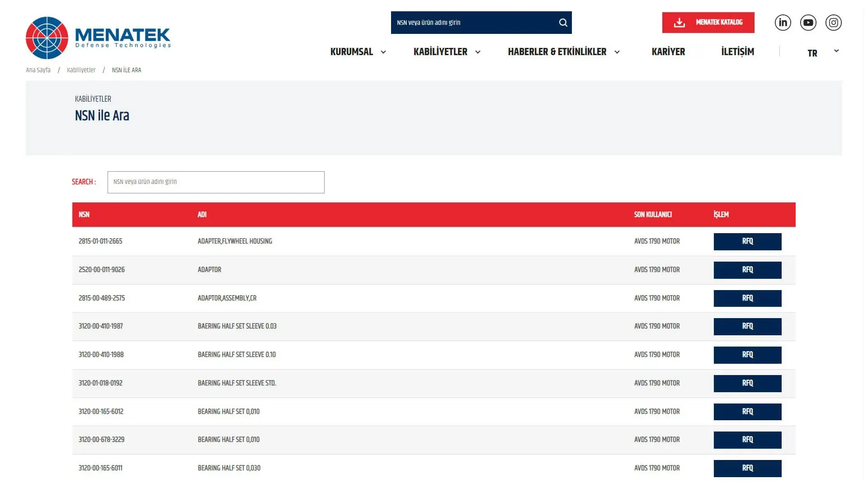This screenshot has width=868, height=488.
Task: Expand the Kabiliyetler menu chevron
Action: [x=478, y=52]
